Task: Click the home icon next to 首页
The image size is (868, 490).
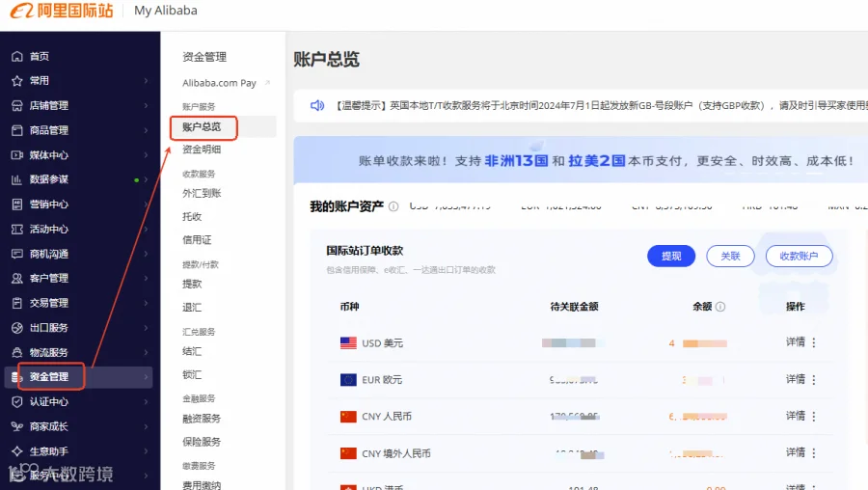Action: click(x=17, y=56)
